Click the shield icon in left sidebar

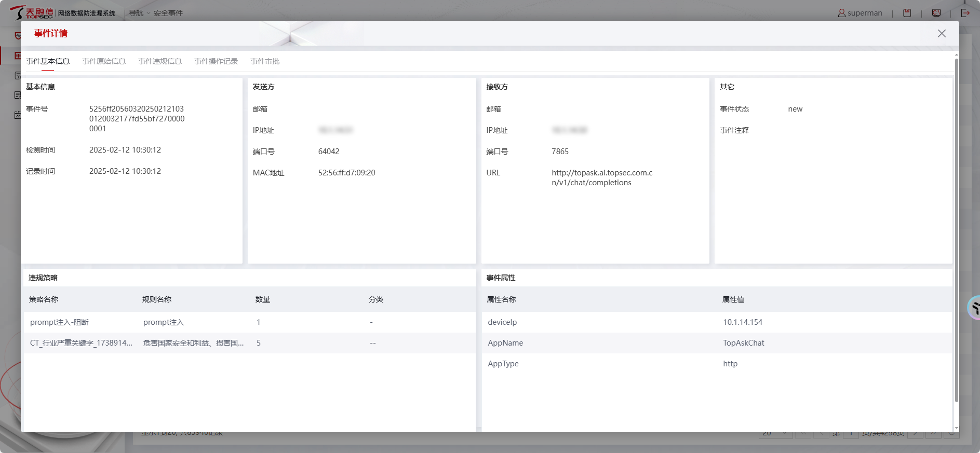[x=18, y=36]
